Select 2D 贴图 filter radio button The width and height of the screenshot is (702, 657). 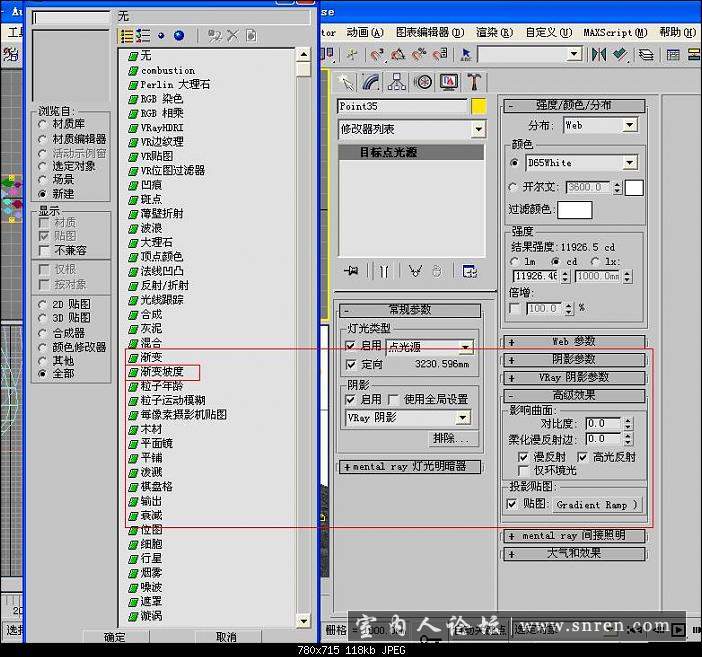pyautogui.click(x=43, y=305)
